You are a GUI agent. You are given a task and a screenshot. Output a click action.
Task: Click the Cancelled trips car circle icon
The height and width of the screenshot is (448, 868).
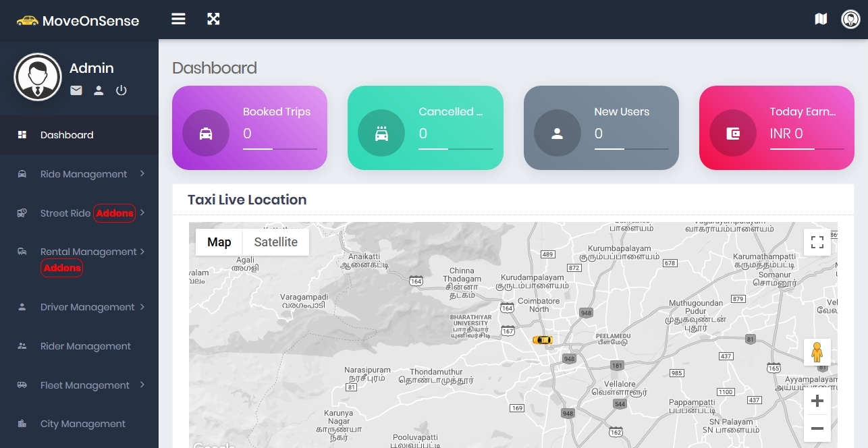(x=381, y=133)
